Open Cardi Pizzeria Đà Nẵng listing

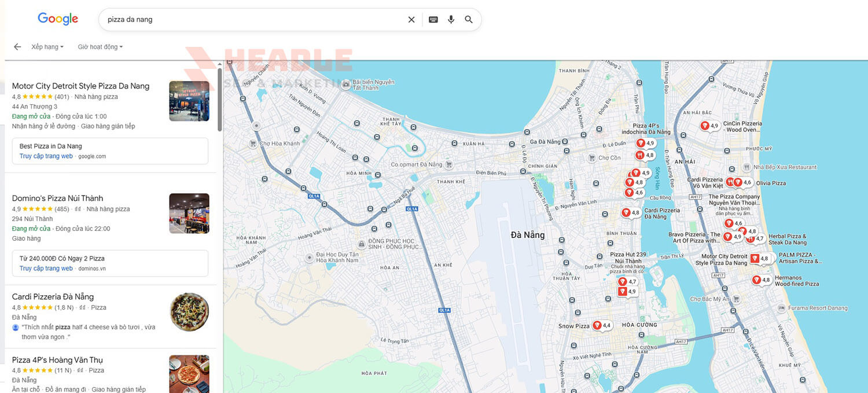53,297
